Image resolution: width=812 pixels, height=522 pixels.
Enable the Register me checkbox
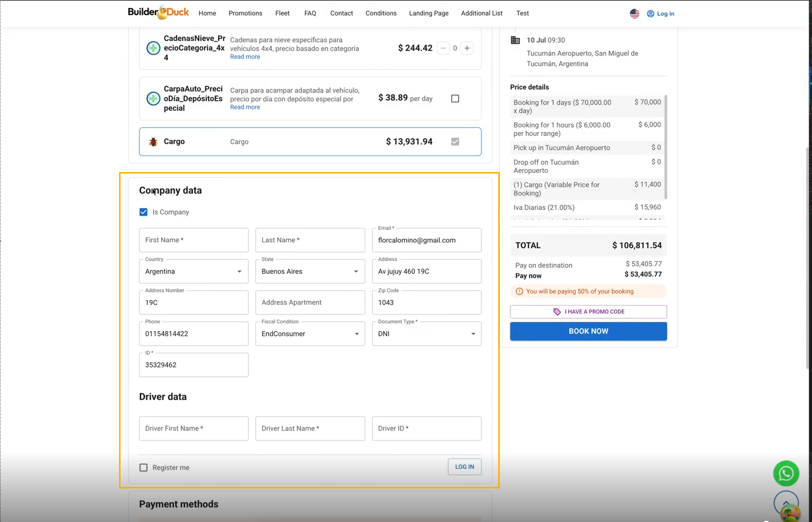(x=143, y=468)
